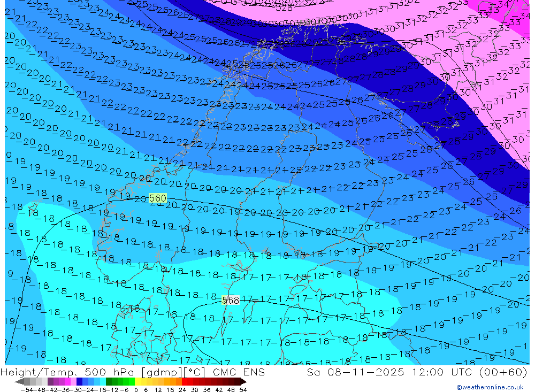Click the 528 contour label at top
Screen dimensions: 535x392
[284, 7]
